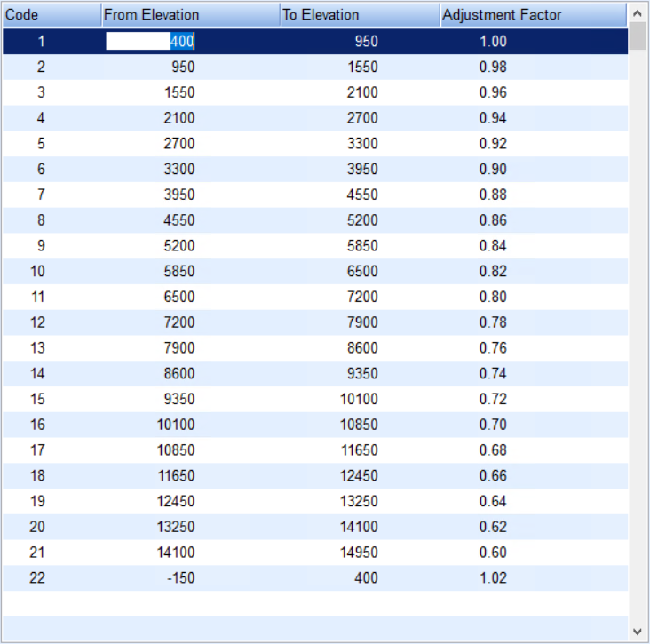Select Adjustment Factor 0.98 cell
The height and width of the screenshot is (644, 650).
[x=493, y=67]
